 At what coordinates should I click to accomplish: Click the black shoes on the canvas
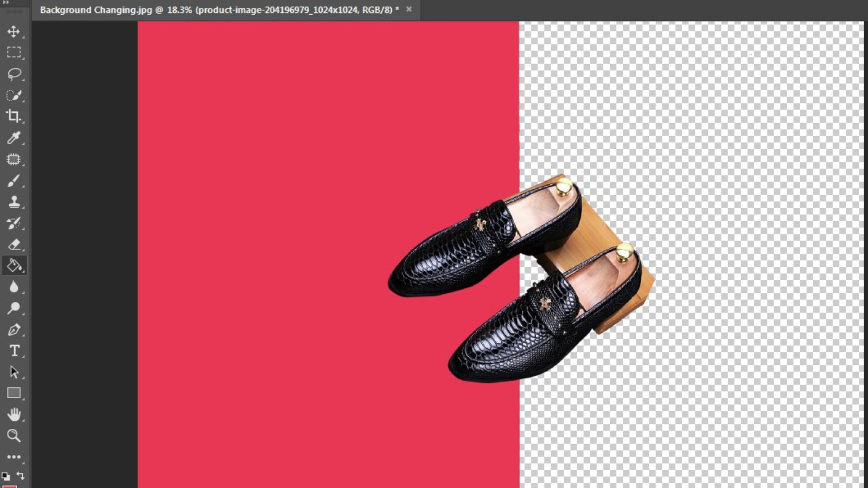tap(515, 282)
